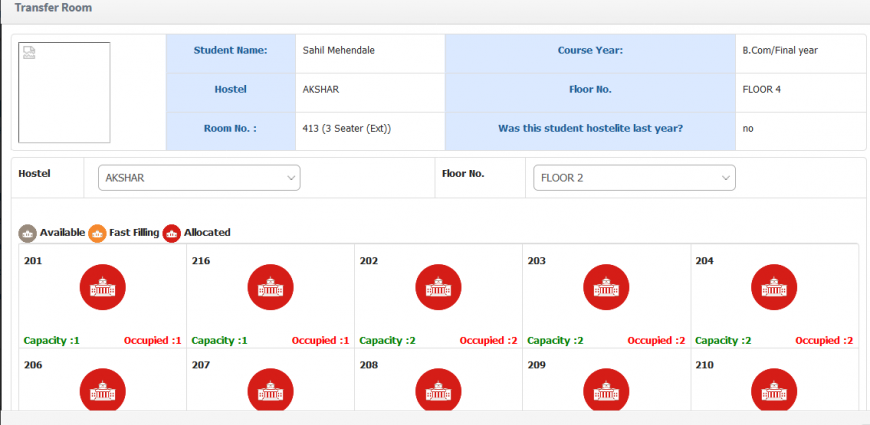Click the Room No. : label
The height and width of the screenshot is (425, 870).
230,129
